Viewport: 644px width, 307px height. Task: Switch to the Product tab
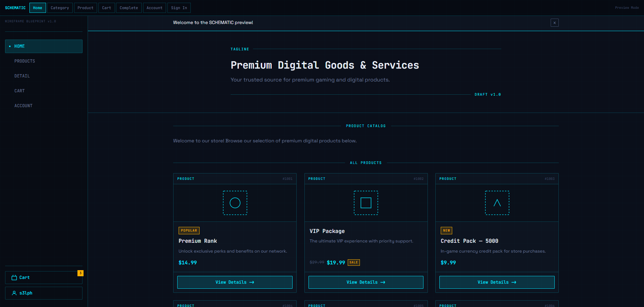(86, 8)
